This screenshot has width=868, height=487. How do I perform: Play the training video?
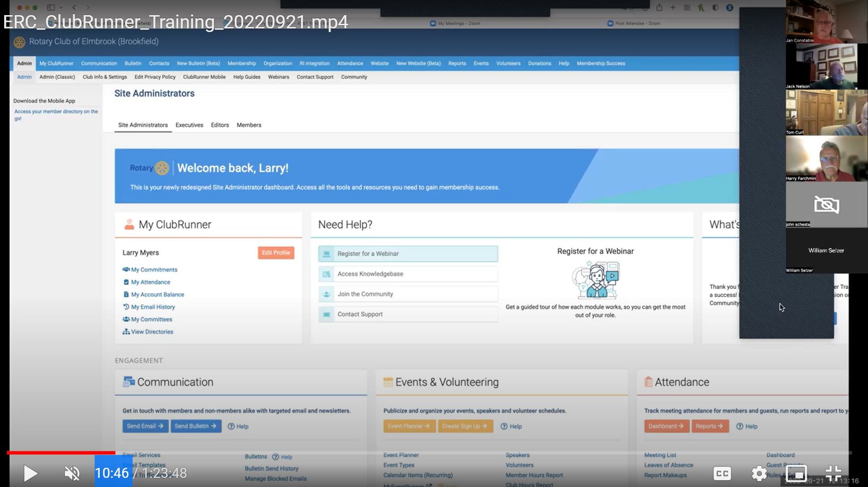pyautogui.click(x=30, y=473)
